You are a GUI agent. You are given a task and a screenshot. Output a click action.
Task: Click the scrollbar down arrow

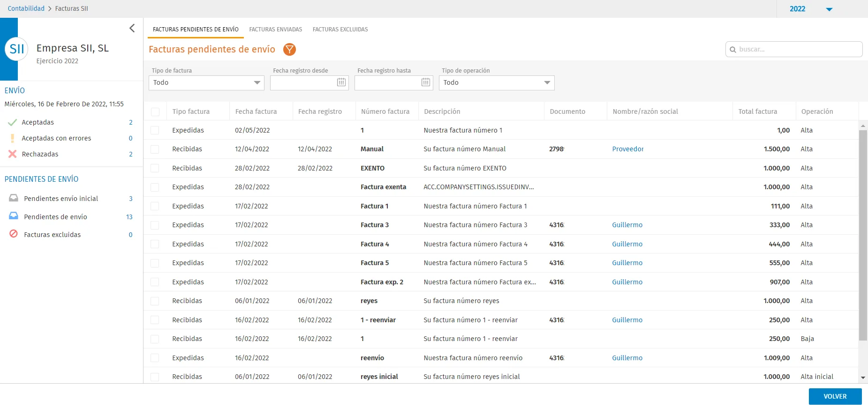pos(863,378)
